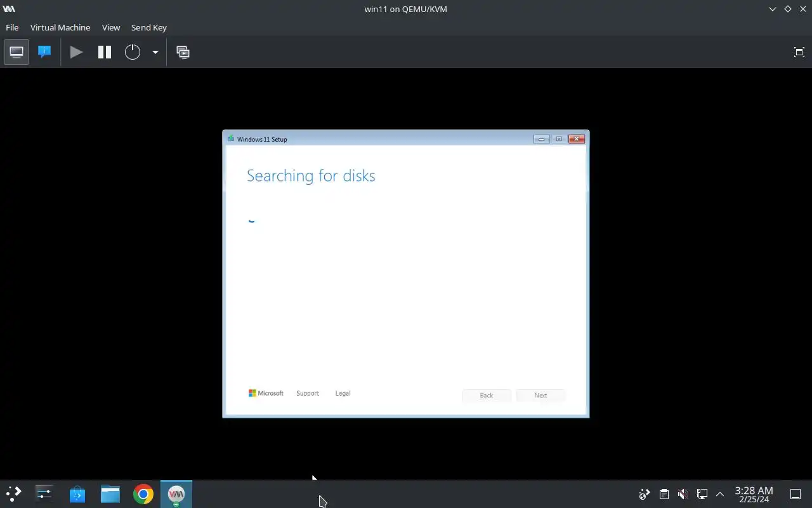The width and height of the screenshot is (812, 508).
Task: Click the Run virtual machine play button
Action: pyautogui.click(x=77, y=52)
